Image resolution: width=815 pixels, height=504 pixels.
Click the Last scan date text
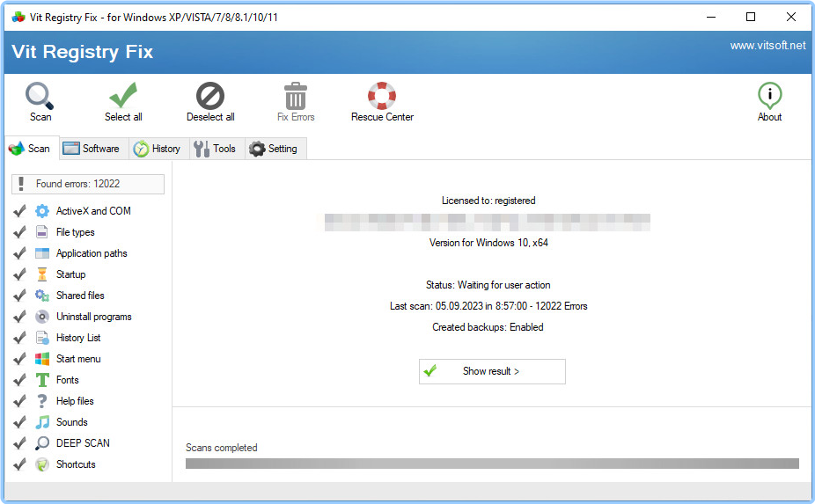488,306
